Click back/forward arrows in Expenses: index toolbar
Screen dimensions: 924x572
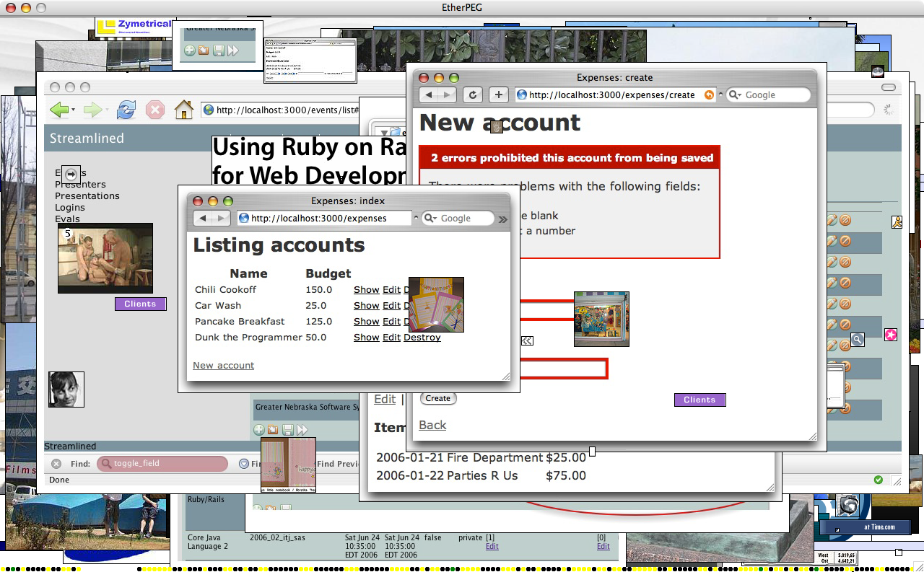212,218
